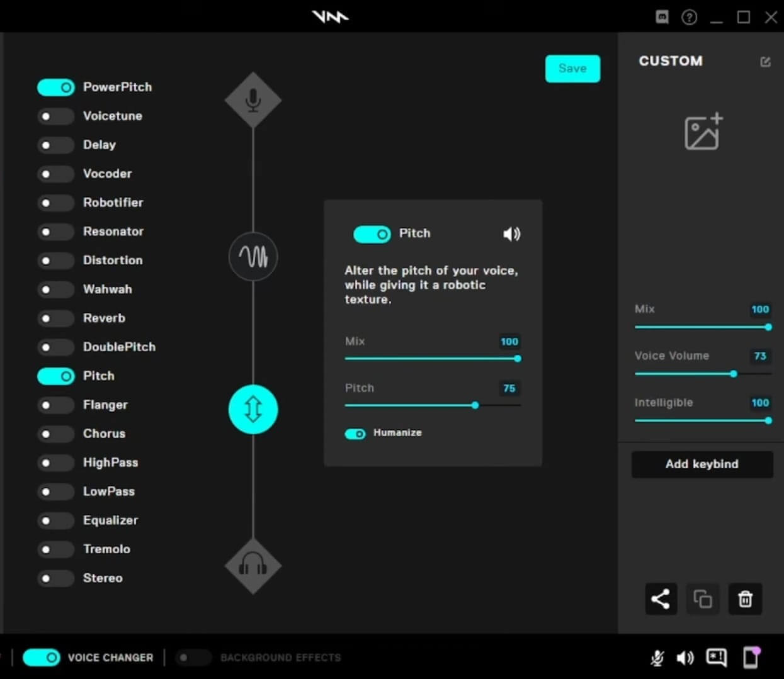Click the speaker icon in the bottom bar
The image size is (784, 679).
pyautogui.click(x=686, y=658)
